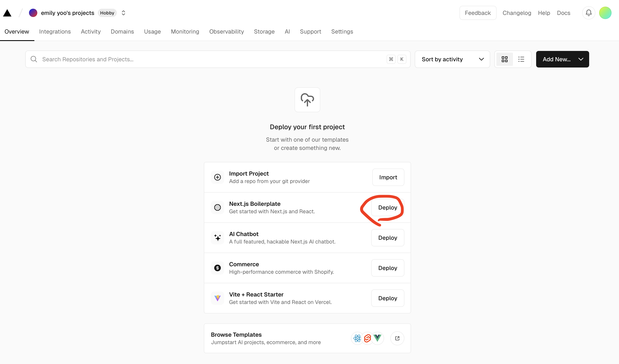Click the green user avatar
Viewport: 619px width, 364px height.
[x=605, y=13]
